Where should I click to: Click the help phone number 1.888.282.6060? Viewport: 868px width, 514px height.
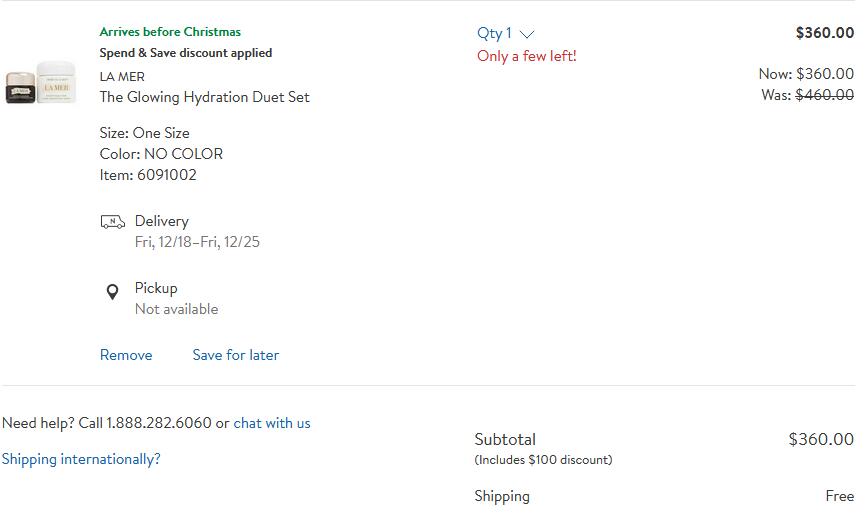159,423
